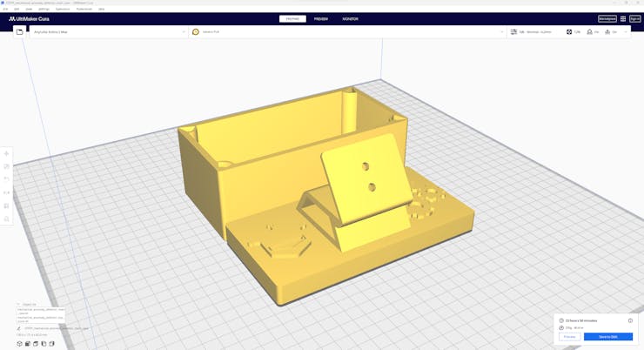Image resolution: width=644 pixels, height=350 pixels.
Task: Open the File menu
Action: pyautogui.click(x=6, y=9)
